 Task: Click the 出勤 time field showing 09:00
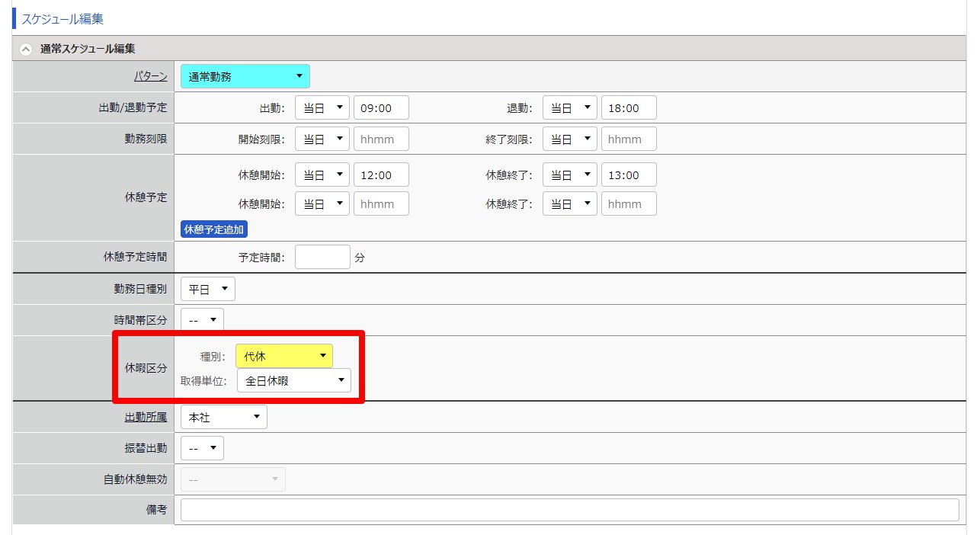(x=381, y=108)
